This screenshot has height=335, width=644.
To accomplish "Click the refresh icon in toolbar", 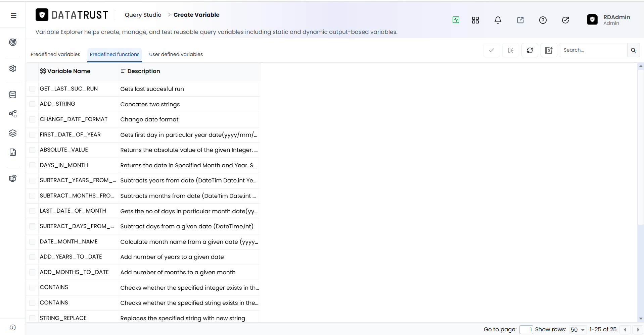I will [530, 50].
